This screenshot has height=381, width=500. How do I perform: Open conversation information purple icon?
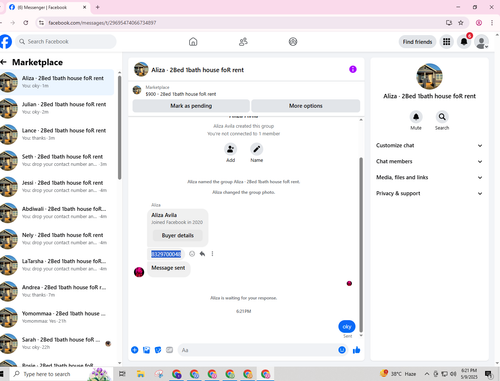353,69
